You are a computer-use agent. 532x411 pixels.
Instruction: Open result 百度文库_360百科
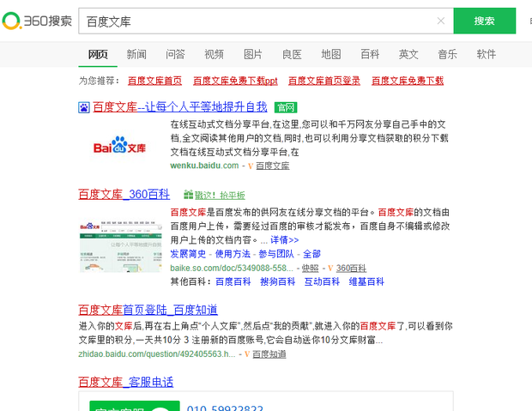124,195
